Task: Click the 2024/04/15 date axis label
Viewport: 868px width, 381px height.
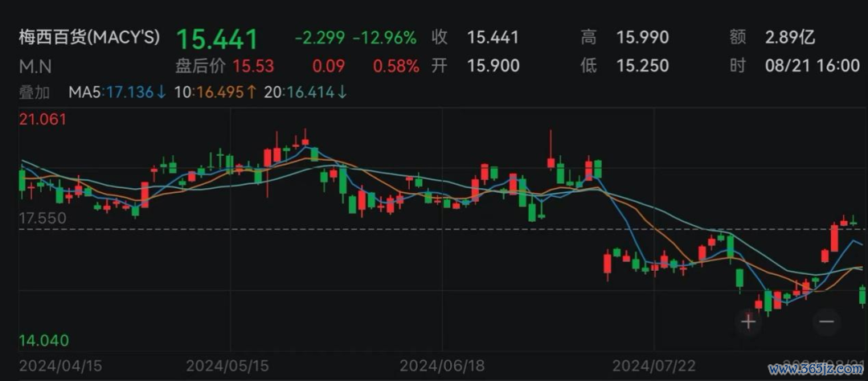Action: pos(60,366)
